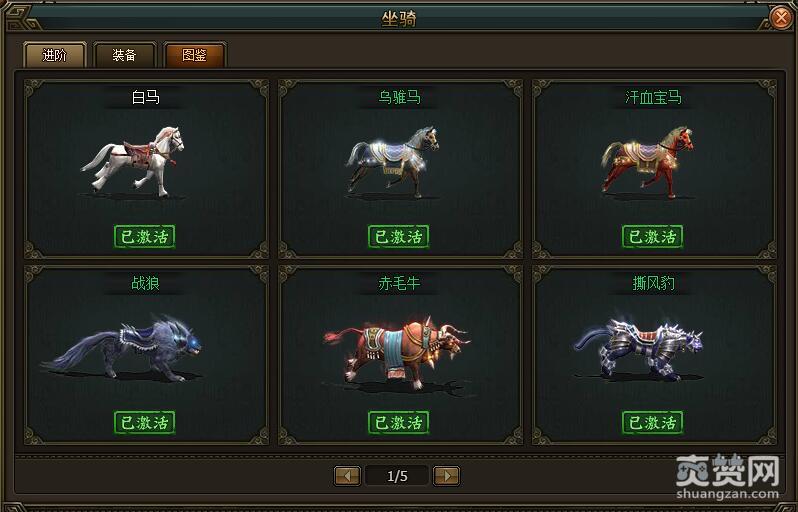The height and width of the screenshot is (512, 798).
Task: Click 已激活 button under 汗血宝马
Action: (x=652, y=237)
